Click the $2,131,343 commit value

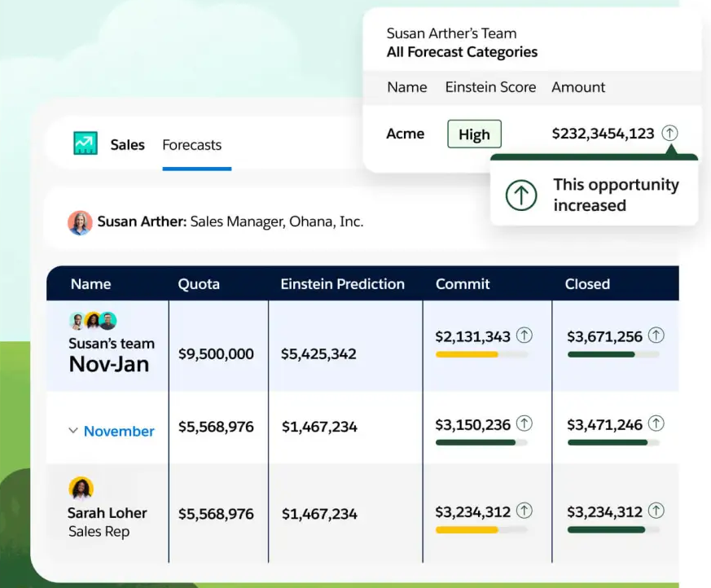coord(472,336)
